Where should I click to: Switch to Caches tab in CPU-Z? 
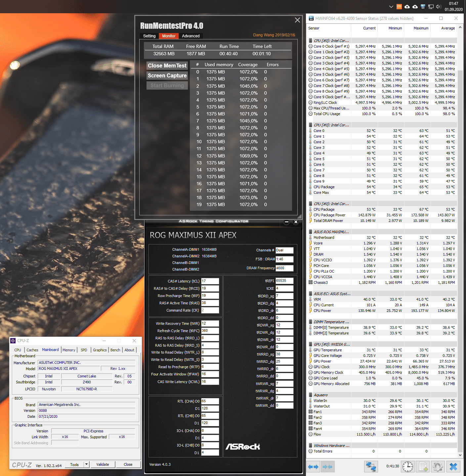[32, 350]
